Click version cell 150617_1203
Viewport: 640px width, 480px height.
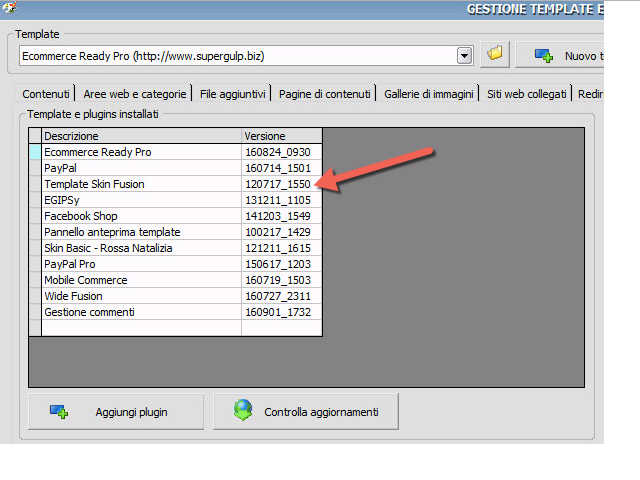[x=282, y=264]
